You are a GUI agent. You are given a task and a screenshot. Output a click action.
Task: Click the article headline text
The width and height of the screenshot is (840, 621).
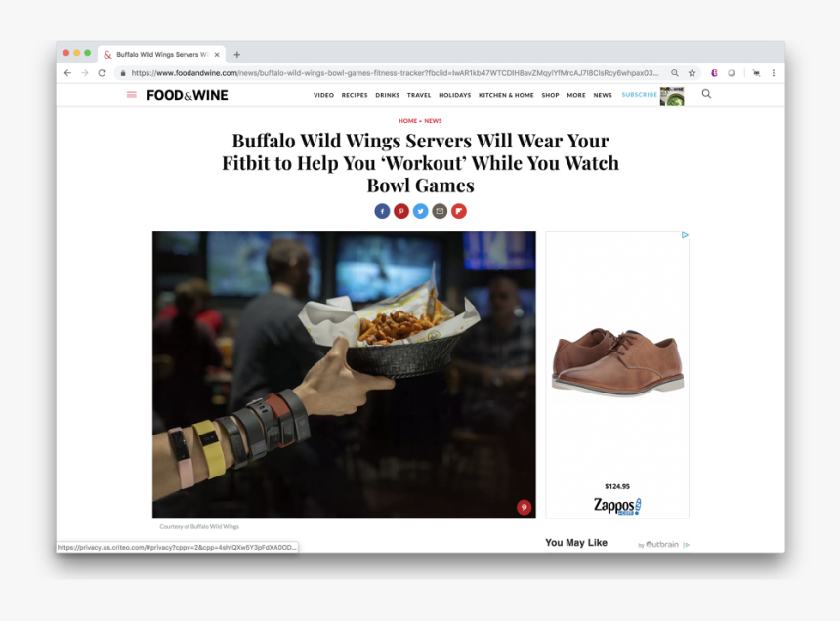421,163
